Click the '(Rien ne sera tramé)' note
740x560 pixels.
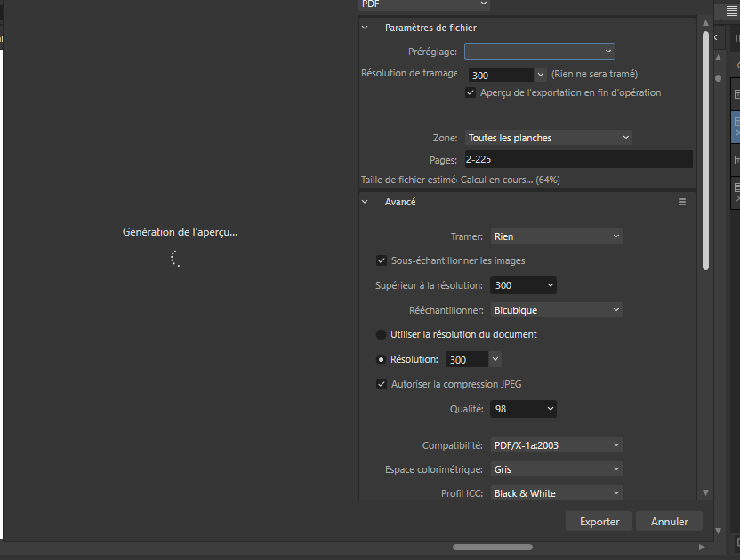coord(594,74)
